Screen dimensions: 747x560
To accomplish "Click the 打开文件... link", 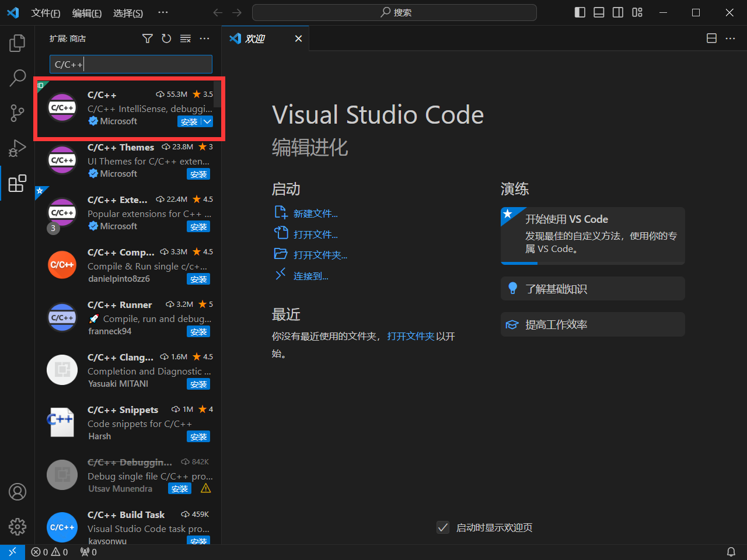I will tap(315, 235).
